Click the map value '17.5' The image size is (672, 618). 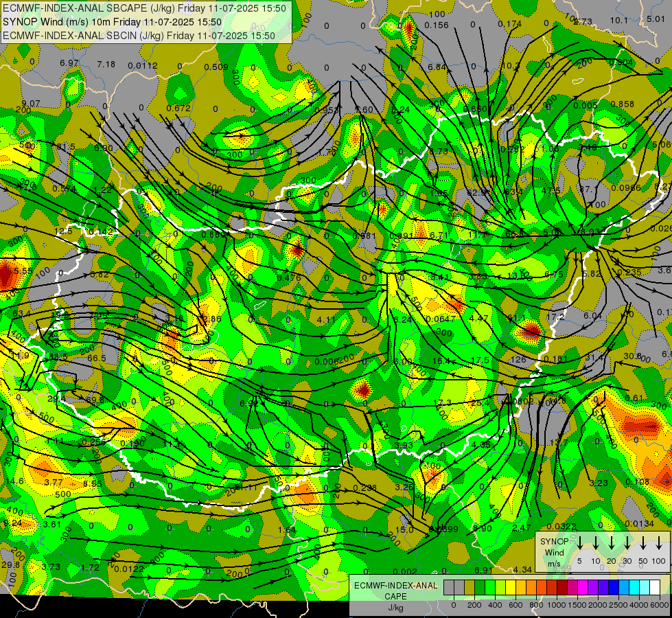point(480,360)
